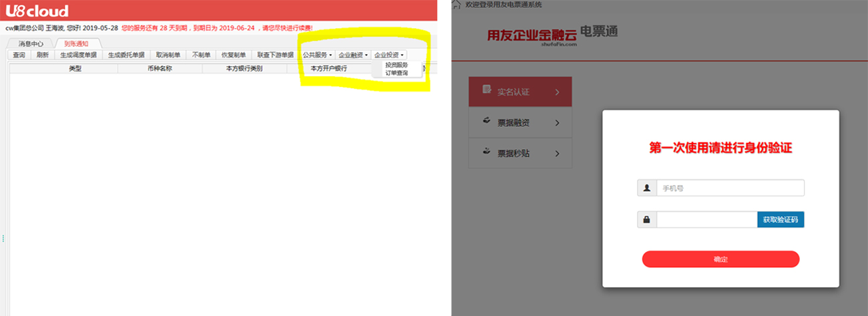
Task: Open the 企业投资 dropdown
Action: [389, 55]
